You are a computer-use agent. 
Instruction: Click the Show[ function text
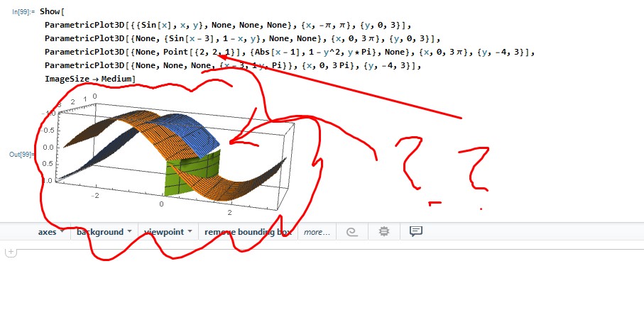point(52,11)
